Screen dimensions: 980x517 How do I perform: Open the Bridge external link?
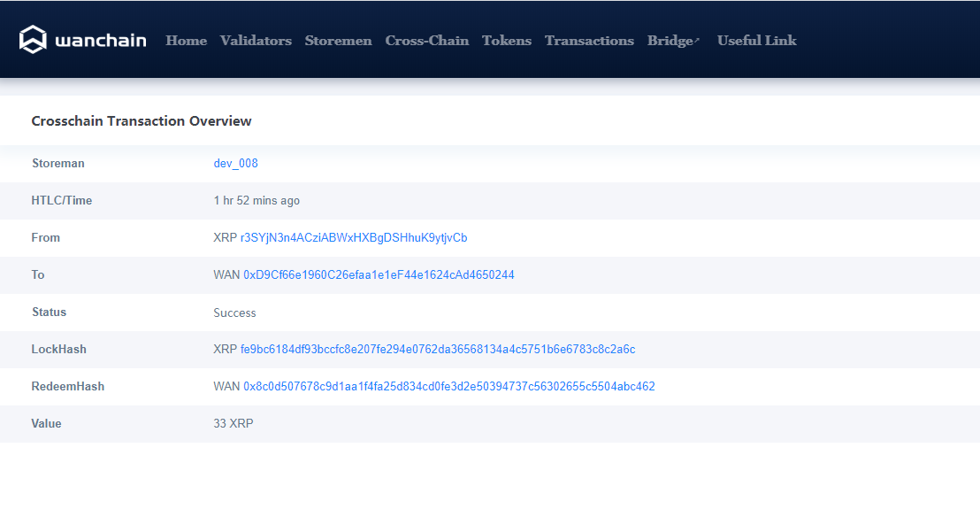click(673, 41)
